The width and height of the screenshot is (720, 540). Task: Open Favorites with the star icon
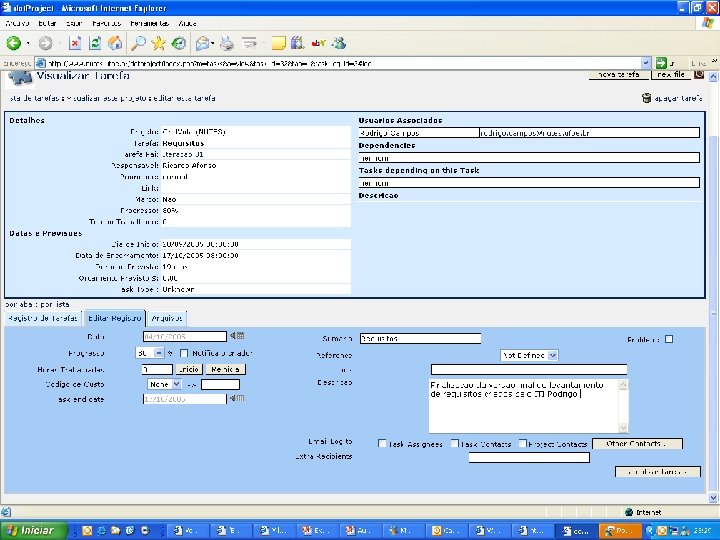click(x=158, y=43)
